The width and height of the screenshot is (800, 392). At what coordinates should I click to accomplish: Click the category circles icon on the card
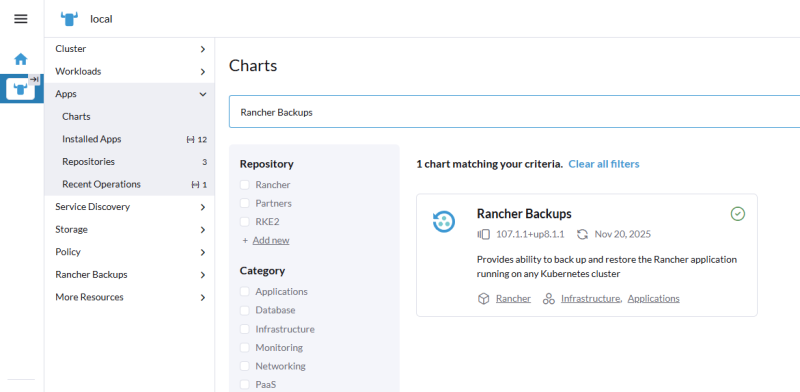(x=548, y=299)
